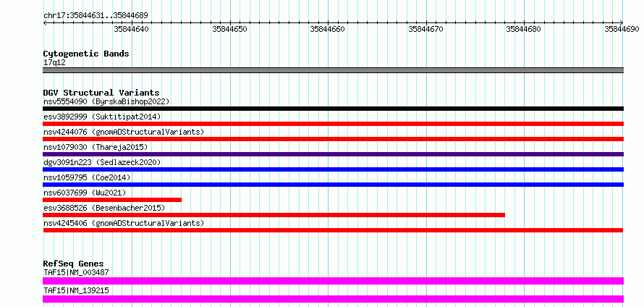The height and width of the screenshot is (307, 644).
Task: Click the purple nsv1079030 variant bar
Action: [333, 154]
